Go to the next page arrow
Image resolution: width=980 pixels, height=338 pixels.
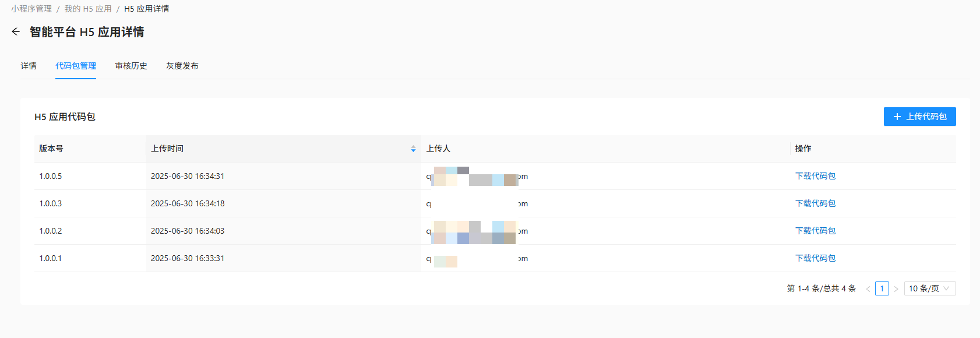tap(896, 288)
